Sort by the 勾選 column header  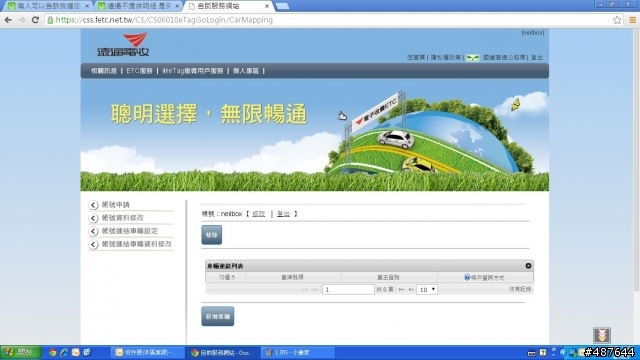pos(226,278)
